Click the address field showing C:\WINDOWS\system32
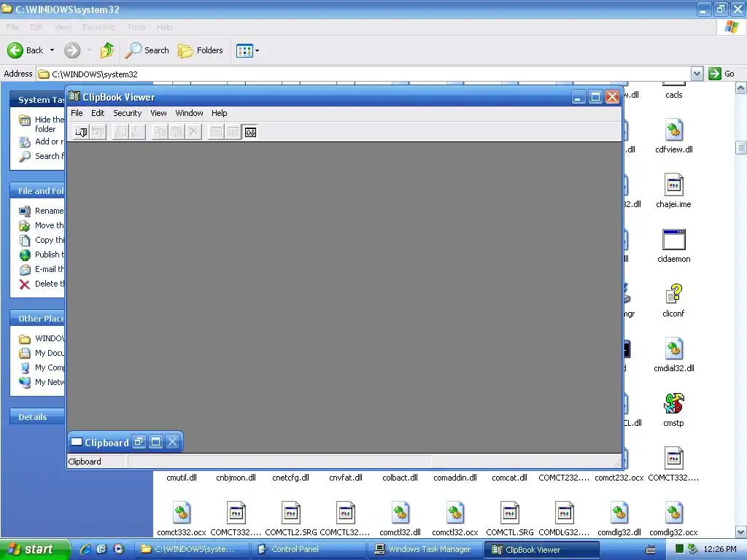Viewport: 747px width, 560px height. [x=364, y=74]
